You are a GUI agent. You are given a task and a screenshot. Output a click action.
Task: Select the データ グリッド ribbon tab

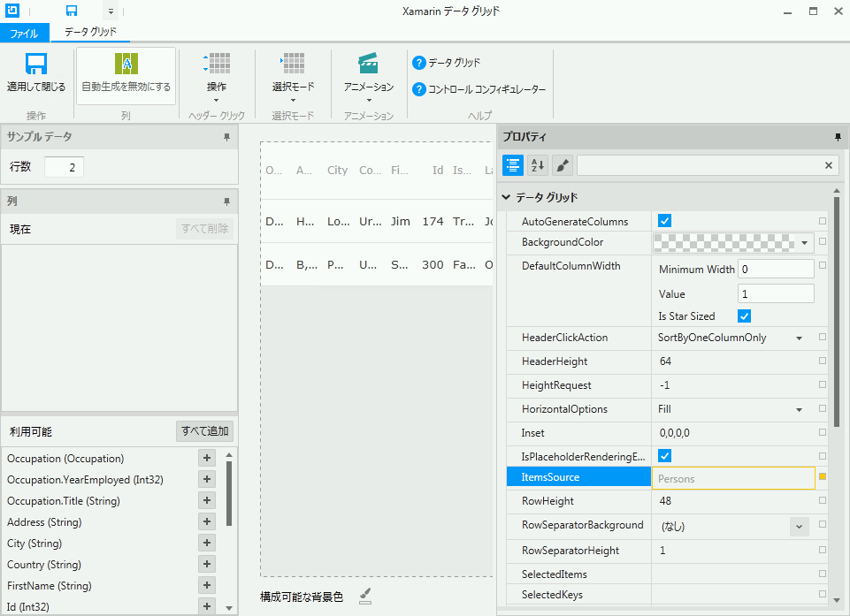coord(90,32)
